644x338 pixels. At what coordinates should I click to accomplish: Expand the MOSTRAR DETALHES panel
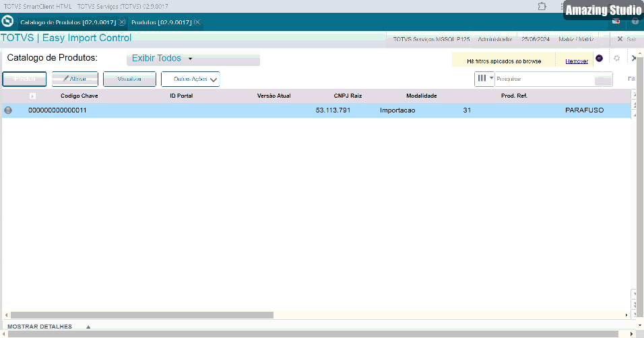tap(49, 327)
